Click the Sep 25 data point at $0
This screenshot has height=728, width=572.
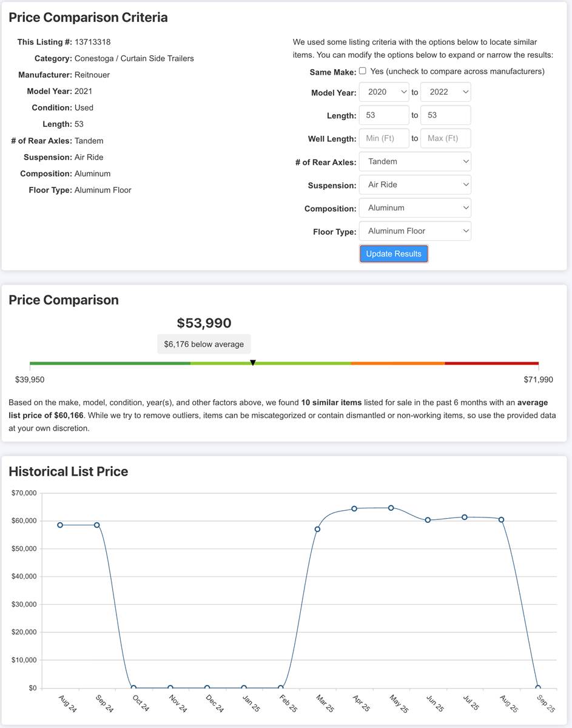tap(538, 688)
